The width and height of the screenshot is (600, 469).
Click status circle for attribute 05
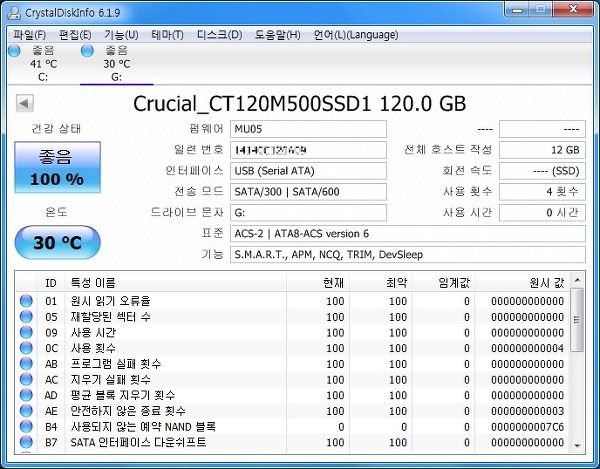[x=26, y=317]
